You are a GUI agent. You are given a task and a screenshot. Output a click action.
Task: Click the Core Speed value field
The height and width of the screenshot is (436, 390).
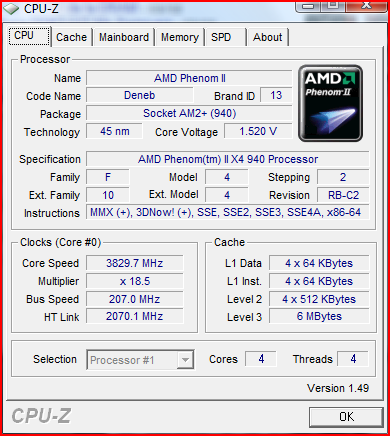tap(135, 263)
